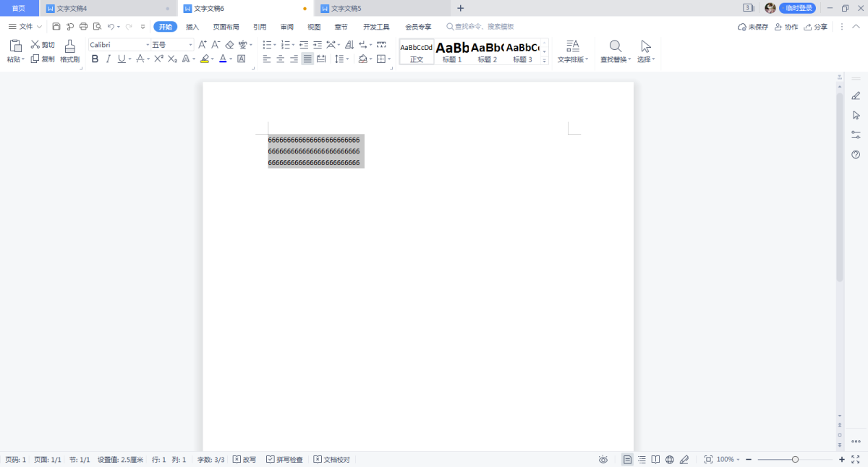The image size is (868, 467).
Task: Apply the blue font color button
Action: tap(223, 59)
